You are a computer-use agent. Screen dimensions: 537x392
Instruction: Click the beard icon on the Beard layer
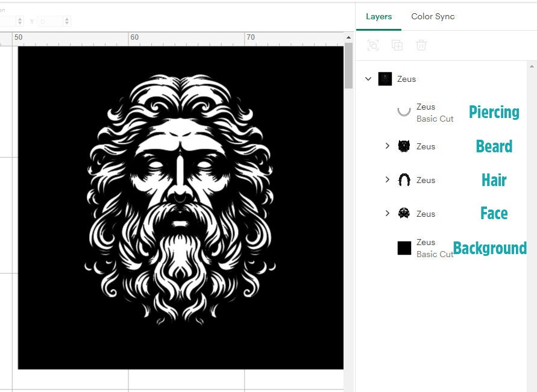tap(403, 146)
